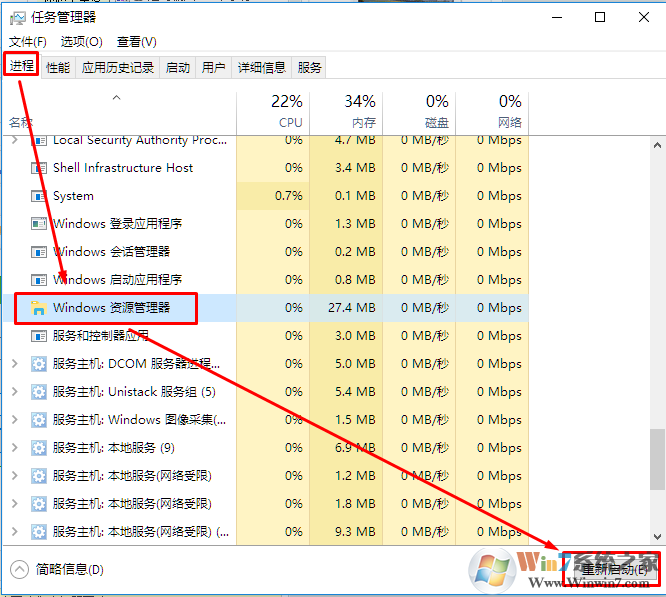666x597 pixels.
Task: Switch to the 应用历史记录 tab
Action: click(118, 68)
